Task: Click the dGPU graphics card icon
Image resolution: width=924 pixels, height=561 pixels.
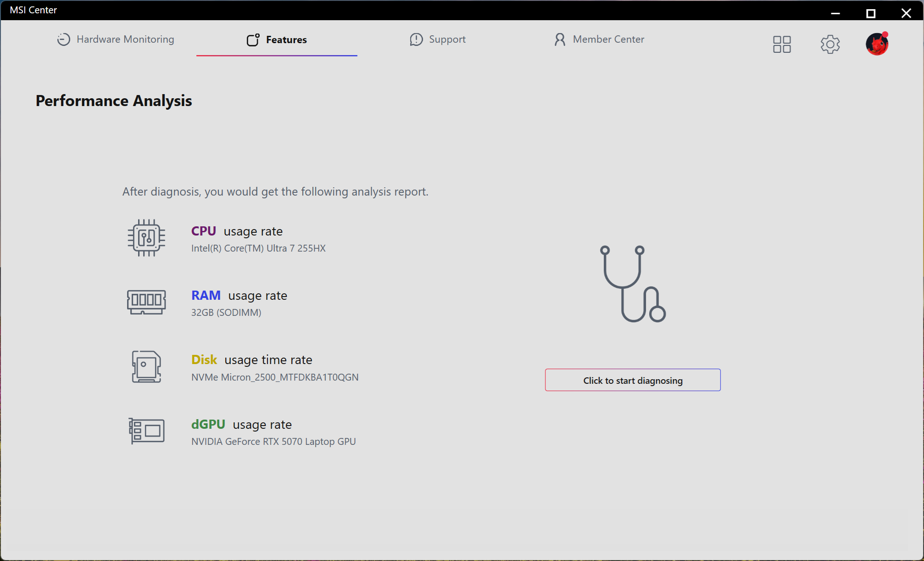Action: point(146,431)
